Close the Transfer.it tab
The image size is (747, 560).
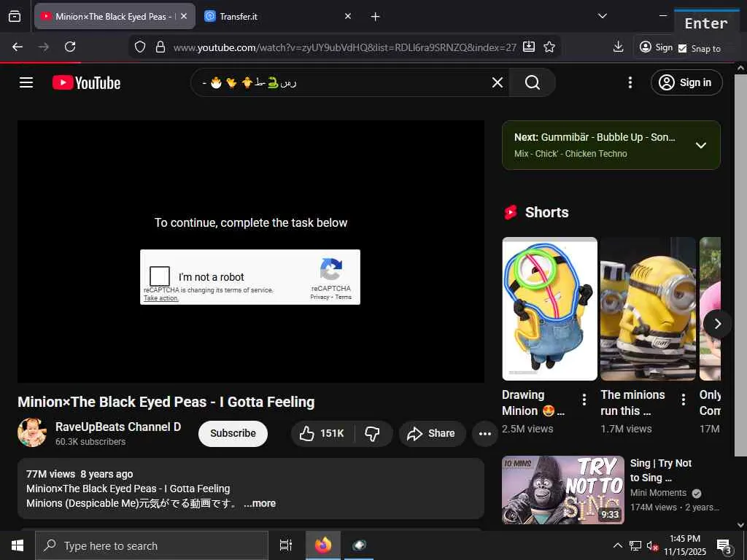pos(348,16)
